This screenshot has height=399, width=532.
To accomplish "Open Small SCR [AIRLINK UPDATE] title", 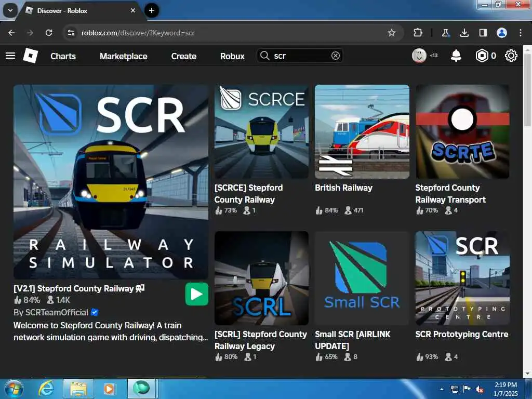I will point(353,340).
